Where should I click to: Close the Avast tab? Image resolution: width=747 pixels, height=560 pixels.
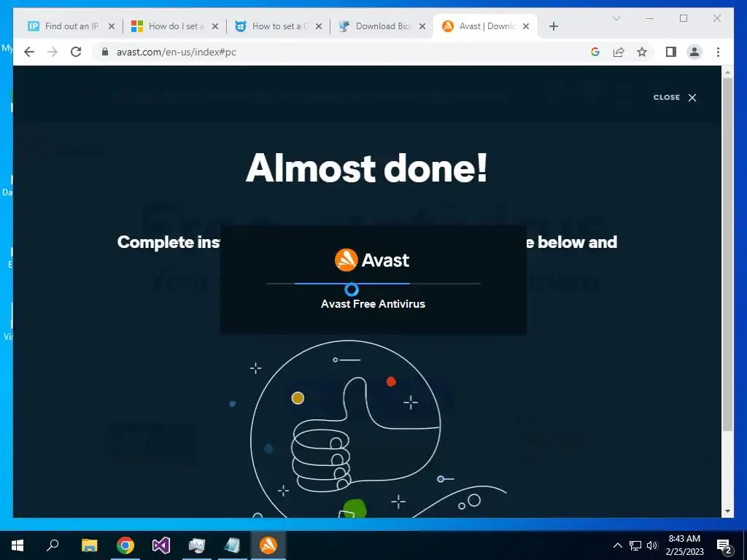526,26
